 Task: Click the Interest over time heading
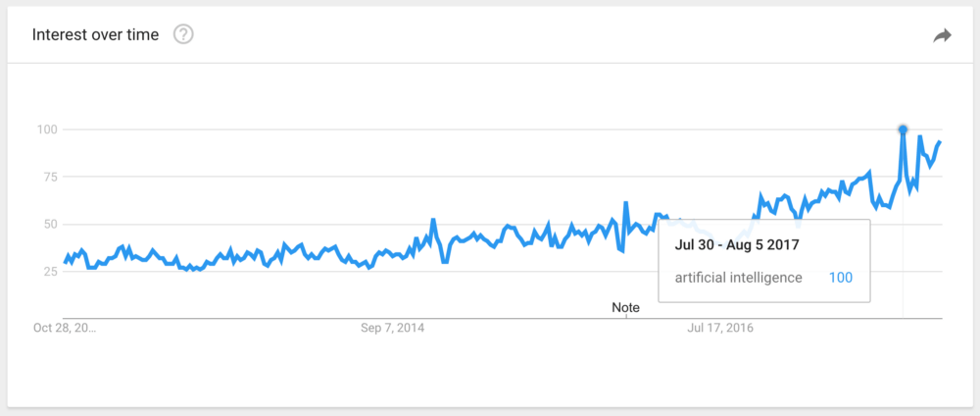coord(95,34)
